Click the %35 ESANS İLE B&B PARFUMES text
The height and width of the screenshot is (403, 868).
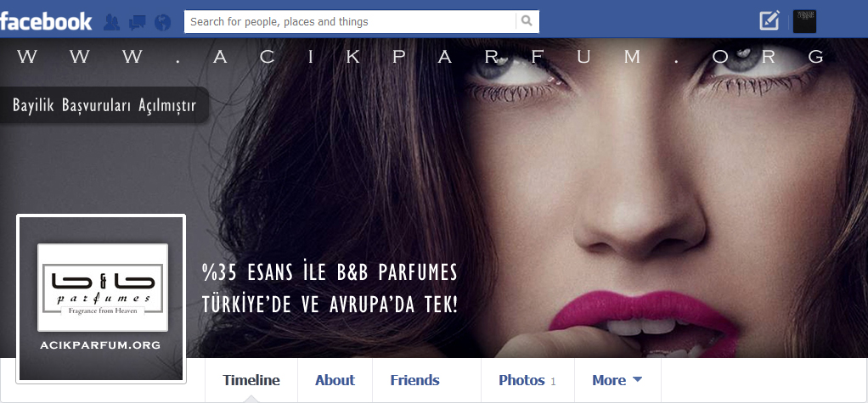[330, 272]
